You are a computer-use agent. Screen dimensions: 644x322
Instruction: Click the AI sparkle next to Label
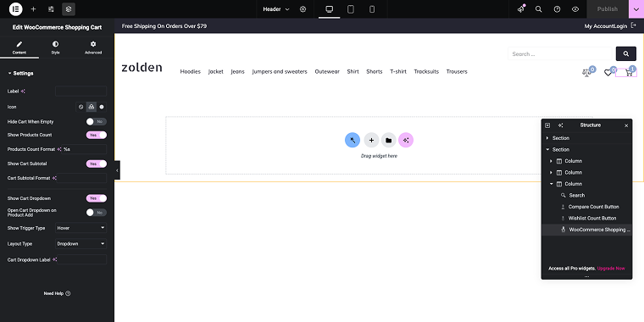click(x=23, y=92)
